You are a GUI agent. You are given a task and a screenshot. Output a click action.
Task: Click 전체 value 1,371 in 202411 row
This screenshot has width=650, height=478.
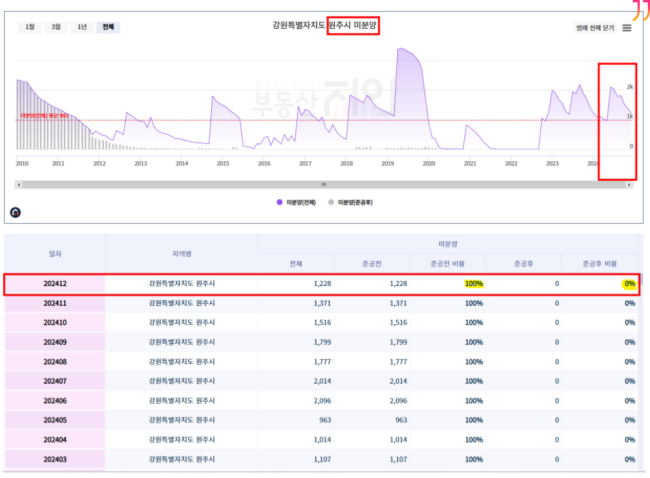pyautogui.click(x=322, y=303)
